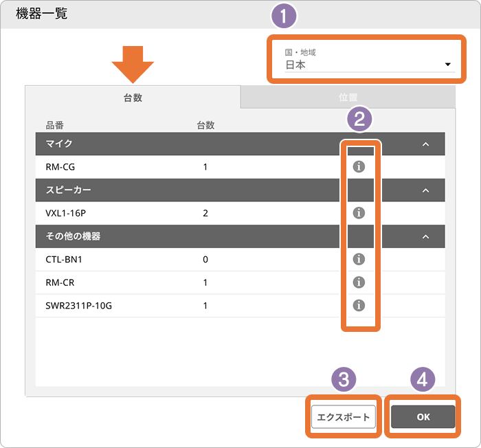Click the マイク section header label
This screenshot has width=481, height=448.
(x=59, y=144)
